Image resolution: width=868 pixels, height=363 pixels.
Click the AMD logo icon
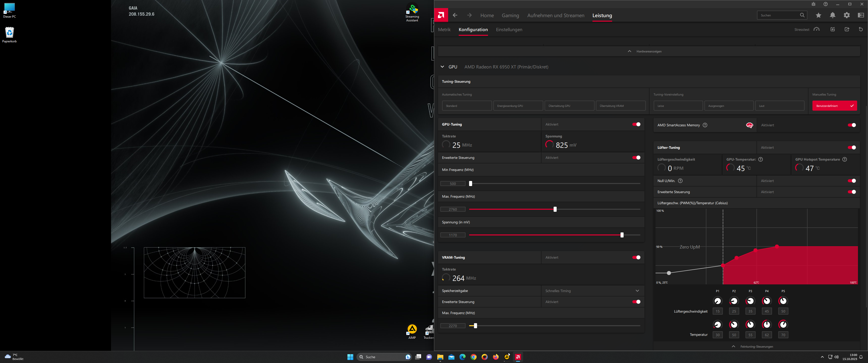[441, 15]
